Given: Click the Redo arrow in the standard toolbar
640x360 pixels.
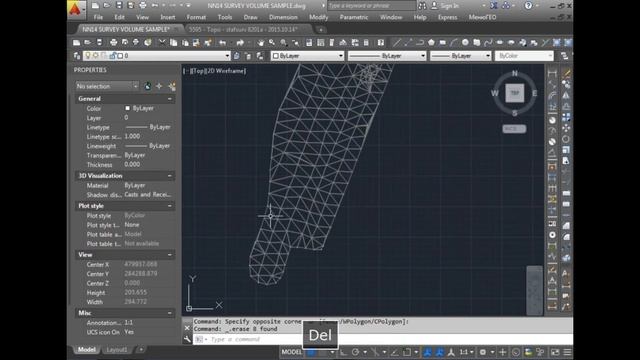Looking at the screenshot, I should (240, 42).
